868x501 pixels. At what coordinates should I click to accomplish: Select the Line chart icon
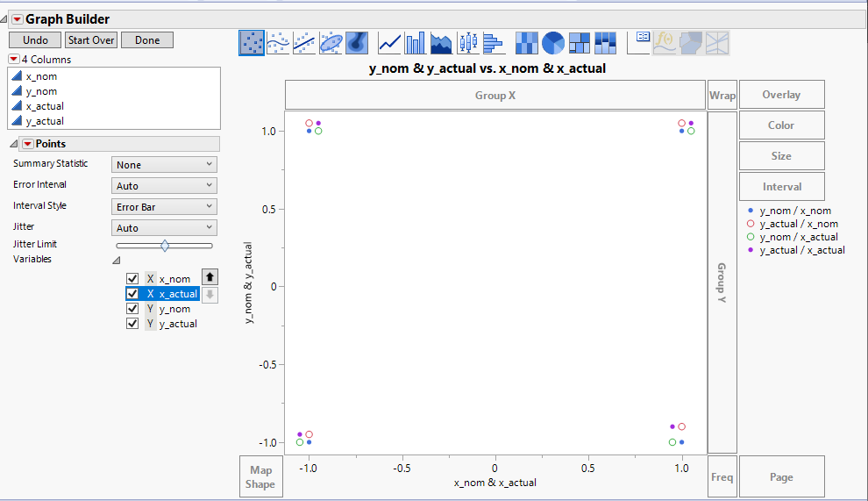tap(389, 43)
